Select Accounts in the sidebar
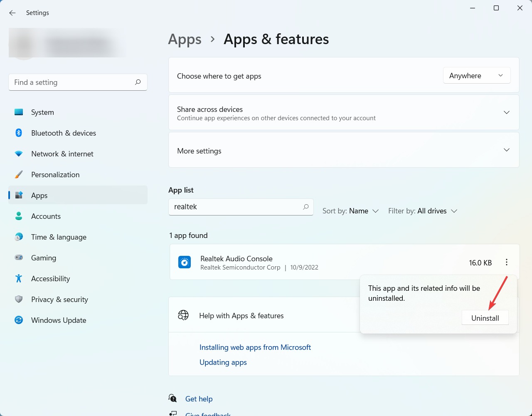The height and width of the screenshot is (416, 532). pos(46,216)
